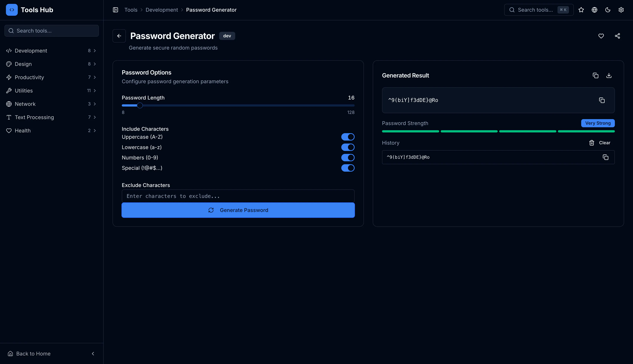
Task: Click the Tools Hub logo icon
Action: 12,10
